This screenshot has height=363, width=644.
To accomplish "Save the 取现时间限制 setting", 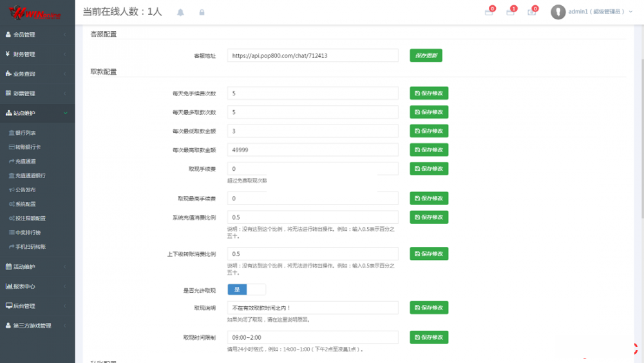I will tap(429, 337).
